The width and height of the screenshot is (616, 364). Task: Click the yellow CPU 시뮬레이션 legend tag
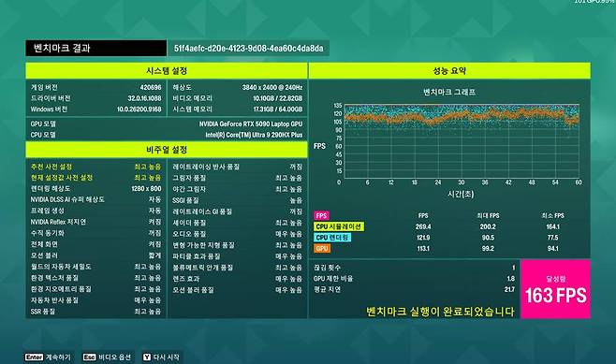[339, 226]
